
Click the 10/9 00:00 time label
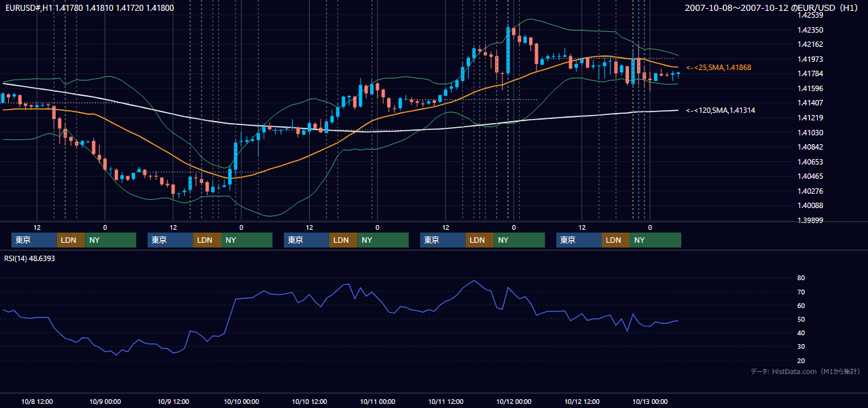105,401
